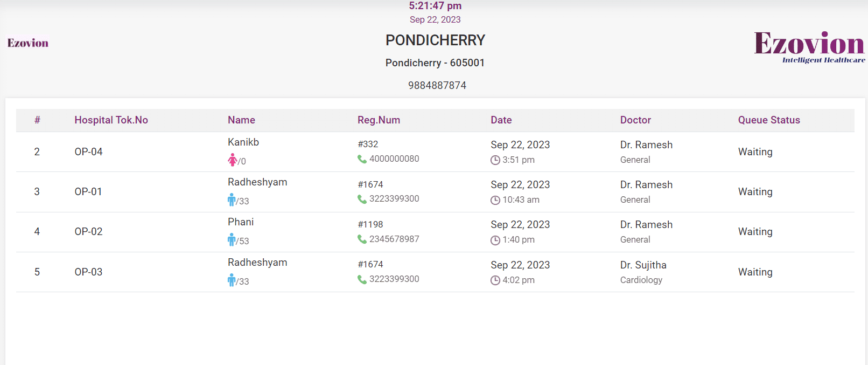This screenshot has height=365, width=868.
Task: Click the patient name Phani
Action: tap(241, 222)
